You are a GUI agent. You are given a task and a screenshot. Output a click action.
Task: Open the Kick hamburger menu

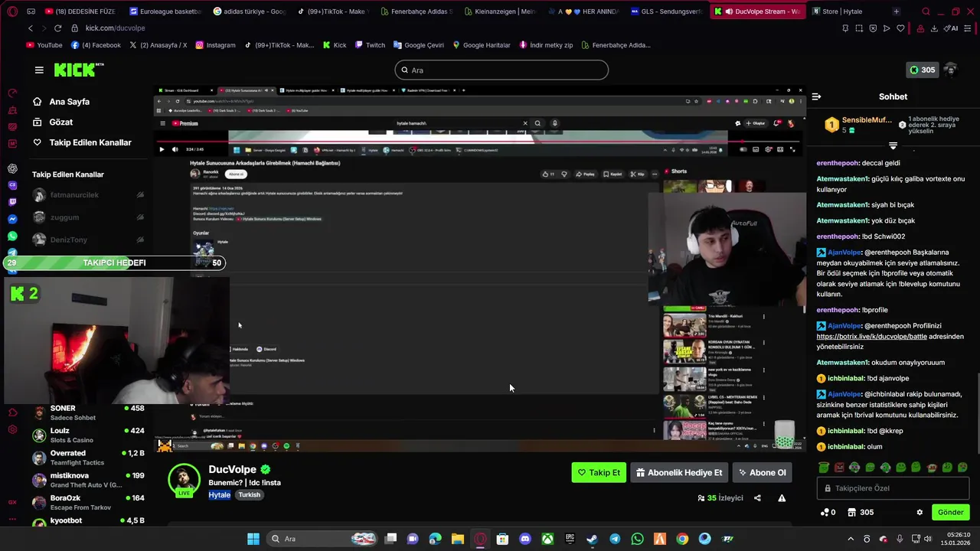[x=39, y=70]
